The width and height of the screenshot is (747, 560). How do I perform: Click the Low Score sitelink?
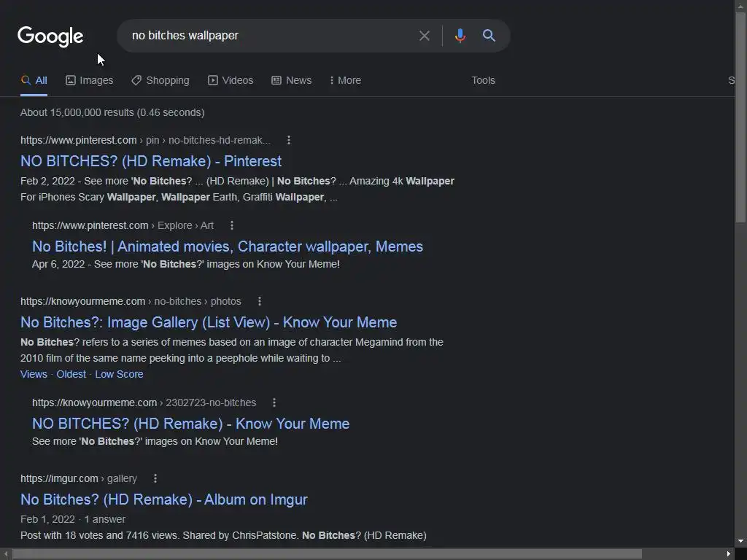point(119,374)
